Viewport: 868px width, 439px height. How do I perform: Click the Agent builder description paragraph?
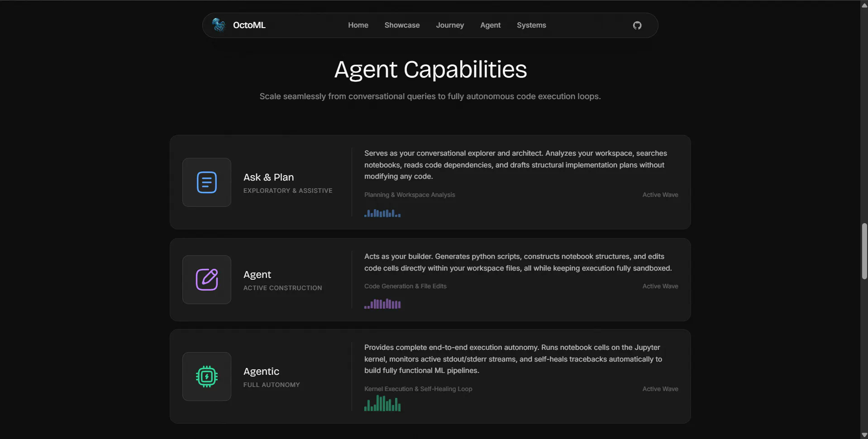518,262
